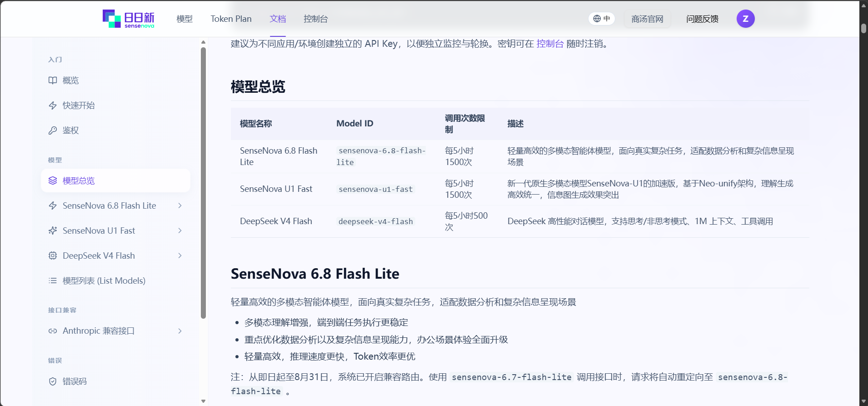Viewport: 868px width, 406px height.
Task: Click the shield icon beside 错误码
Action: (x=53, y=381)
